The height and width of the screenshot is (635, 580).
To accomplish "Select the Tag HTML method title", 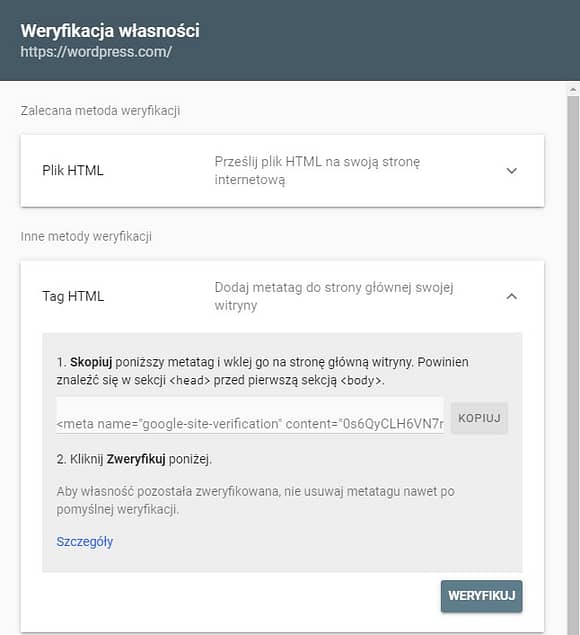I will point(73,296).
